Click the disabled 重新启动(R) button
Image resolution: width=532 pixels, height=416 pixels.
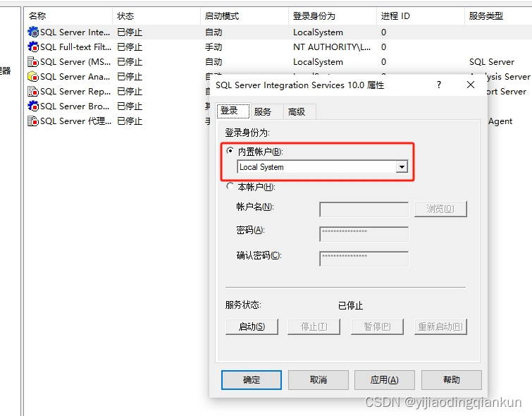(440, 326)
